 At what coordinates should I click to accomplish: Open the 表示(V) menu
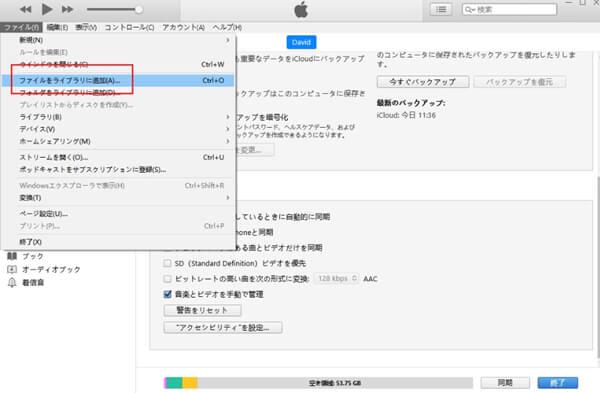pyautogui.click(x=86, y=27)
